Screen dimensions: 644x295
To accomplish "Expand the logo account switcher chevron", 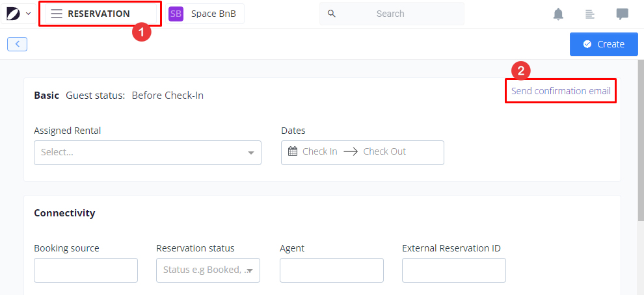I will (28, 14).
